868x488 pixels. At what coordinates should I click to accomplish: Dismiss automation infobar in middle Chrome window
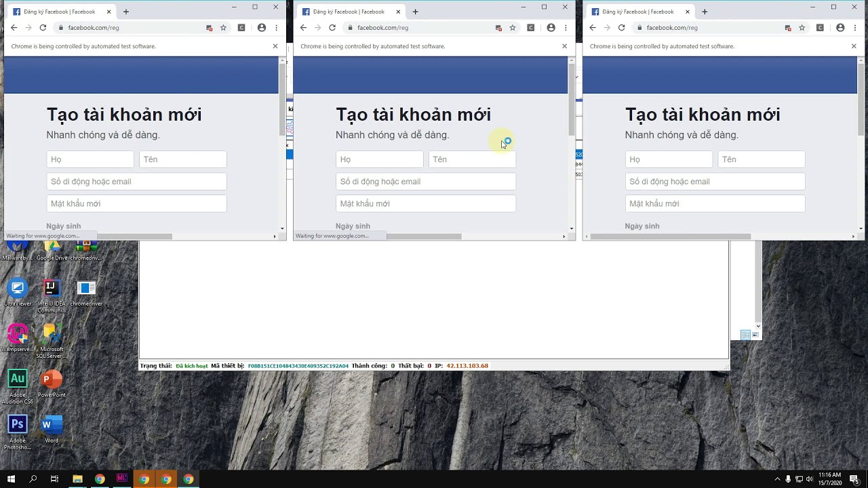point(565,46)
